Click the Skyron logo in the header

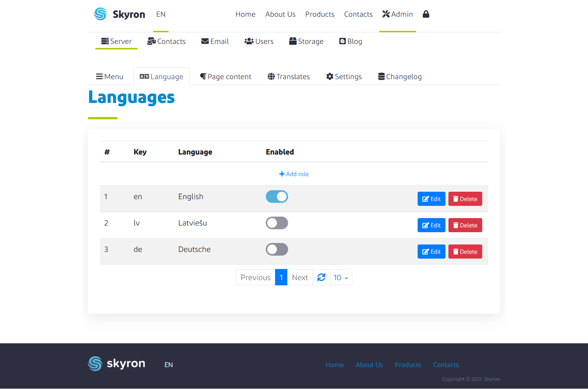click(x=120, y=14)
